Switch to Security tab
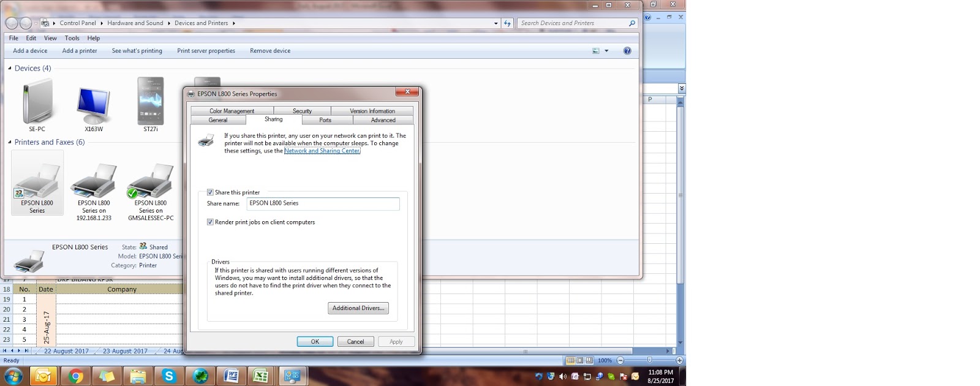The width and height of the screenshot is (980, 386). [303, 111]
